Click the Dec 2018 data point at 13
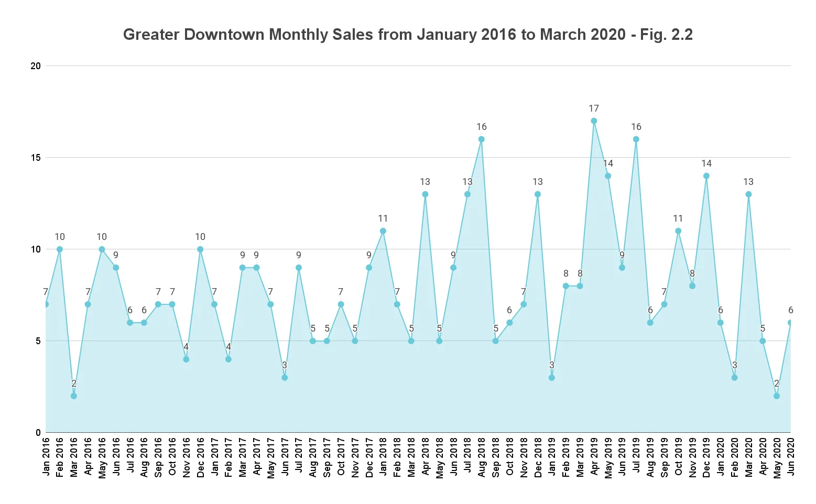816x504 pixels. click(x=538, y=194)
